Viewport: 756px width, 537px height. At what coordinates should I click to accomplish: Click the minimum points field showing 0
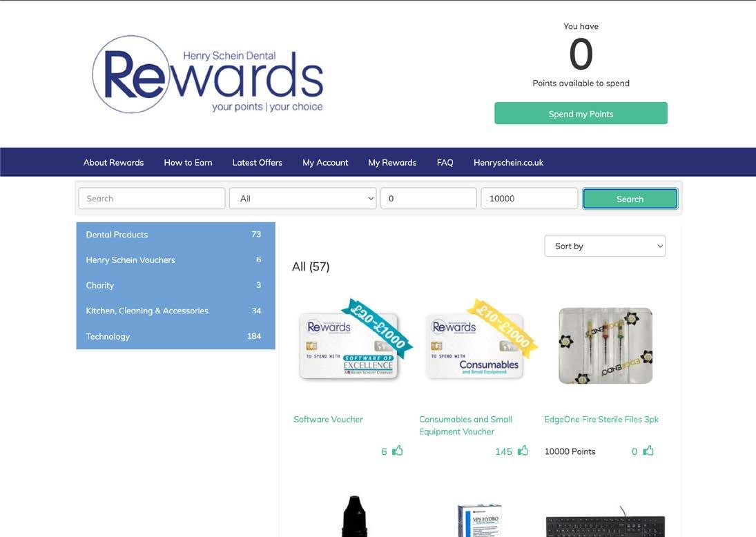click(x=429, y=198)
